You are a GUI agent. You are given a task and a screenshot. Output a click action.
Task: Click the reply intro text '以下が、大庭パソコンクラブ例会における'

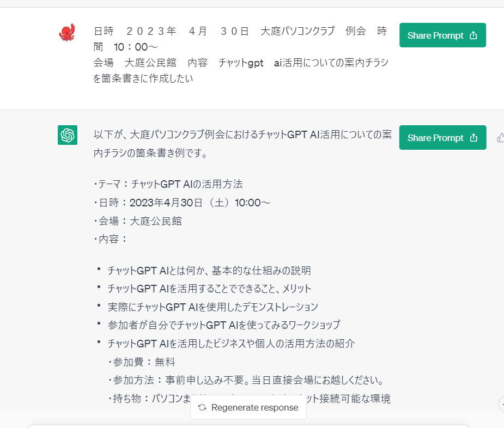point(176,134)
